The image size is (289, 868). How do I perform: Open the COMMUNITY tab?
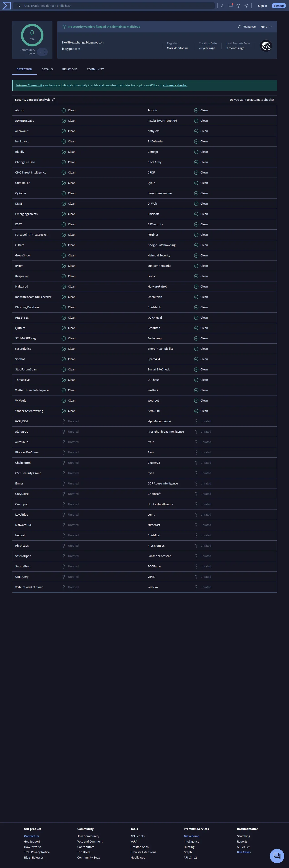(x=95, y=69)
